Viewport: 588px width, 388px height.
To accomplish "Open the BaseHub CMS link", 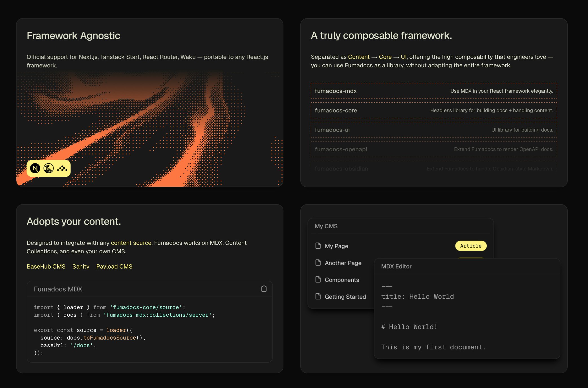I will pos(46,266).
